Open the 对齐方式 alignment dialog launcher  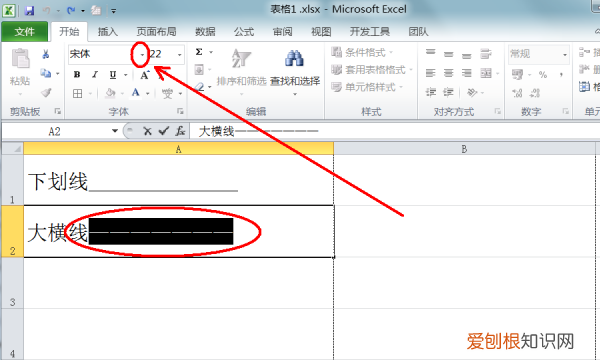coord(497,111)
